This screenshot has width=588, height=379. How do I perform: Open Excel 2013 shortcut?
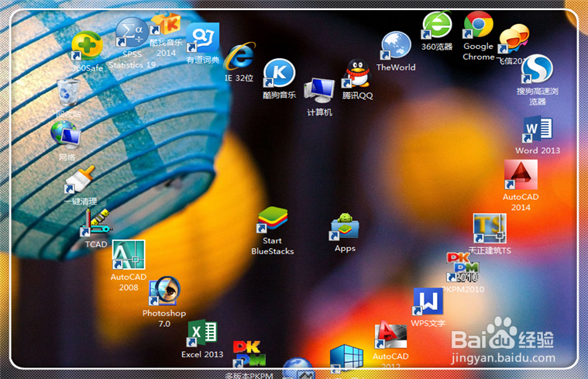(x=202, y=332)
